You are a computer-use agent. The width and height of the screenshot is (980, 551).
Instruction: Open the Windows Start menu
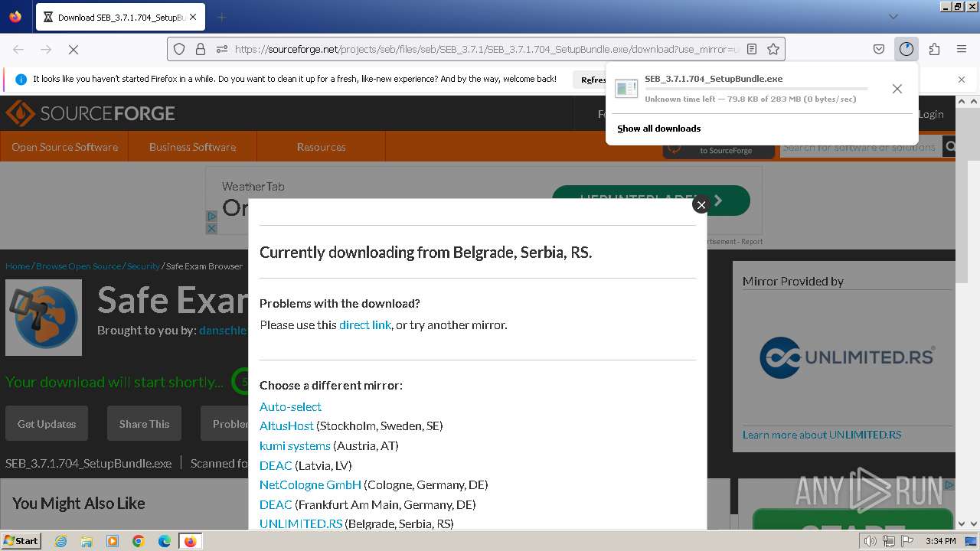(21, 540)
